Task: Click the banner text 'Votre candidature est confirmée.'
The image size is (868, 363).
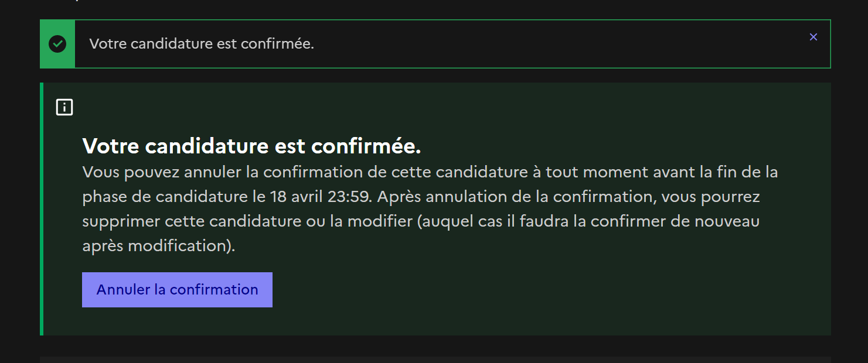Action: [x=202, y=44]
